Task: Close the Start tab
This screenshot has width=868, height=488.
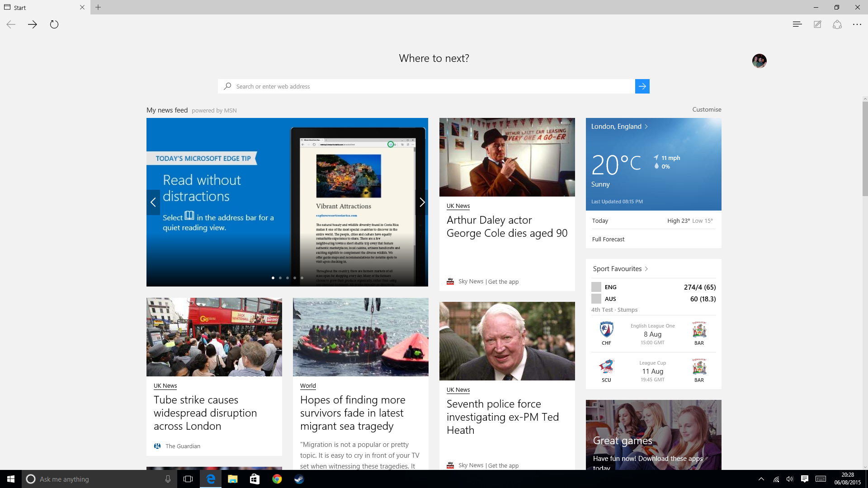Action: [82, 7]
